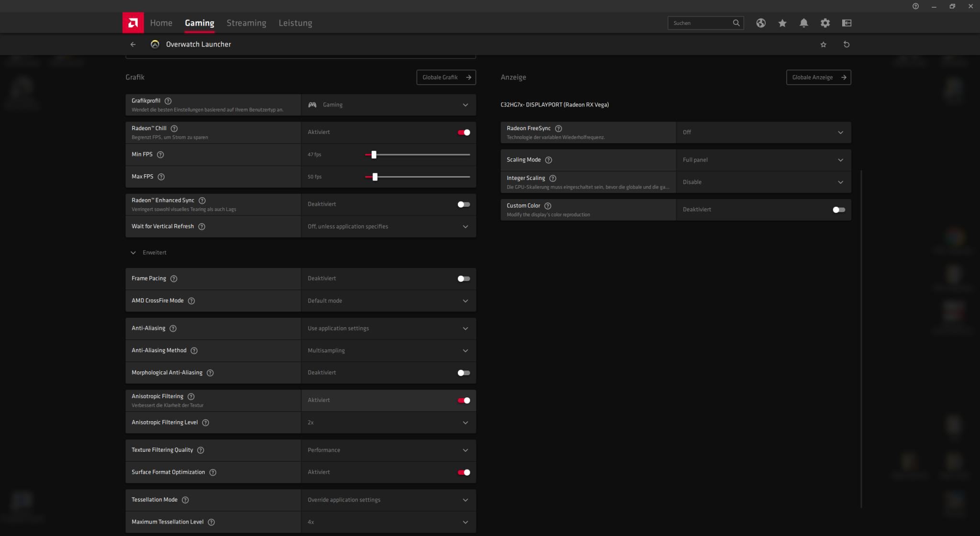Reset Overwatch Launcher profile icon

pyautogui.click(x=846, y=45)
